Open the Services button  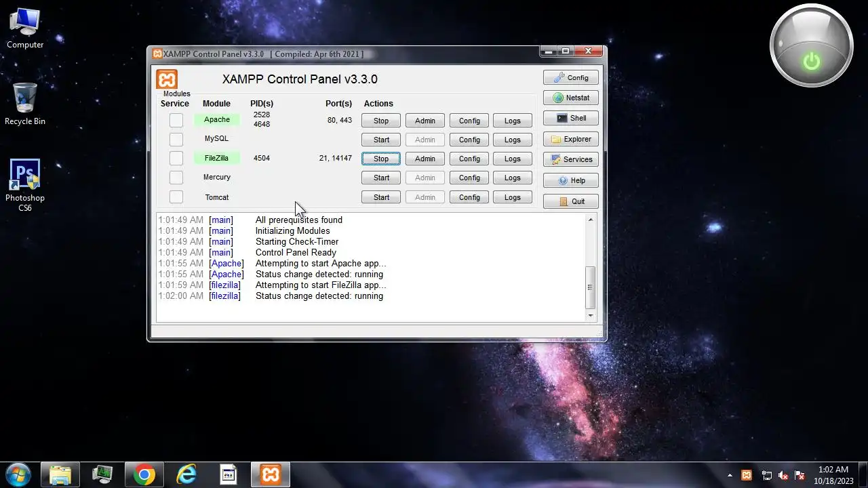[571, 159]
